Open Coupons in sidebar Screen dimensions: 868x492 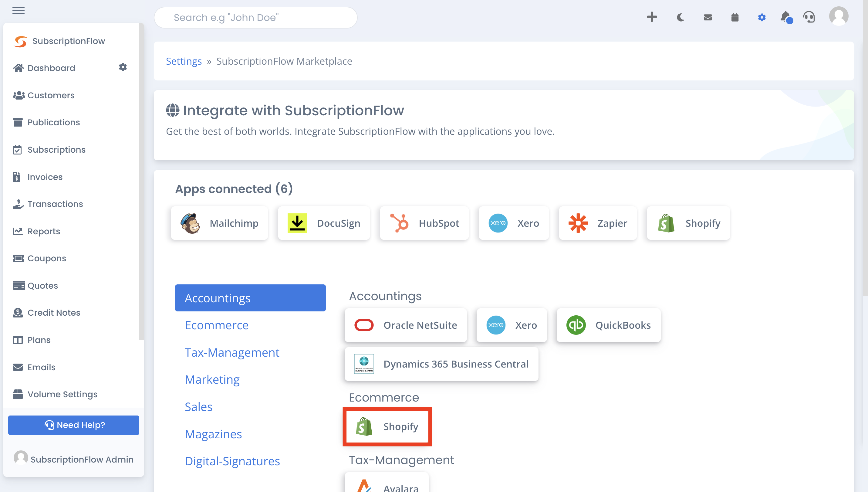[39, 259]
